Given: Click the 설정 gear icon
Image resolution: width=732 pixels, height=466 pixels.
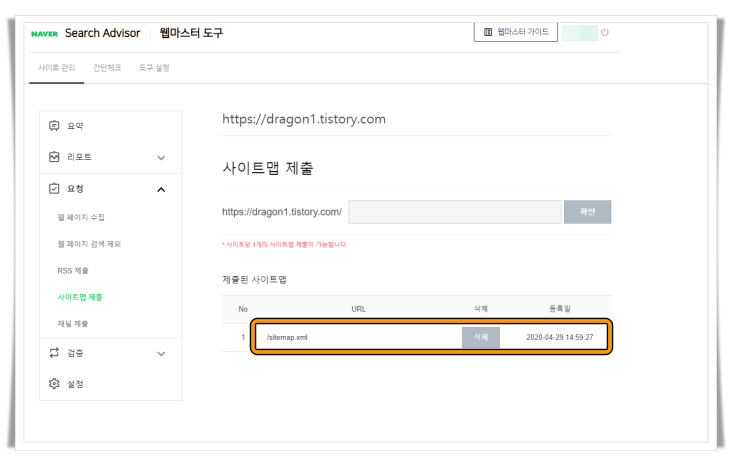Looking at the screenshot, I should [x=54, y=383].
